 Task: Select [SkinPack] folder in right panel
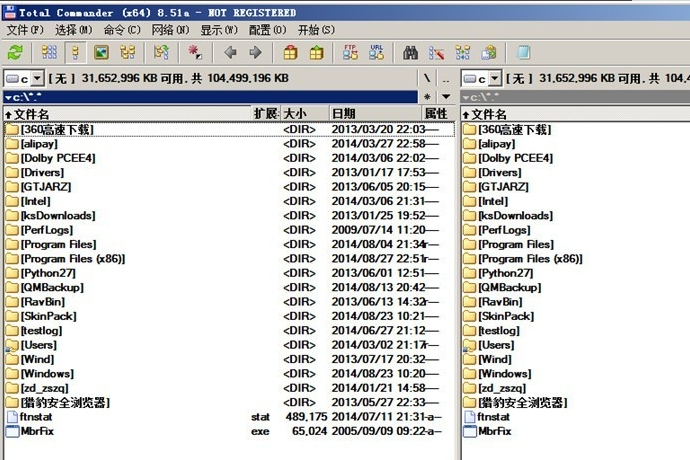(x=576, y=316)
